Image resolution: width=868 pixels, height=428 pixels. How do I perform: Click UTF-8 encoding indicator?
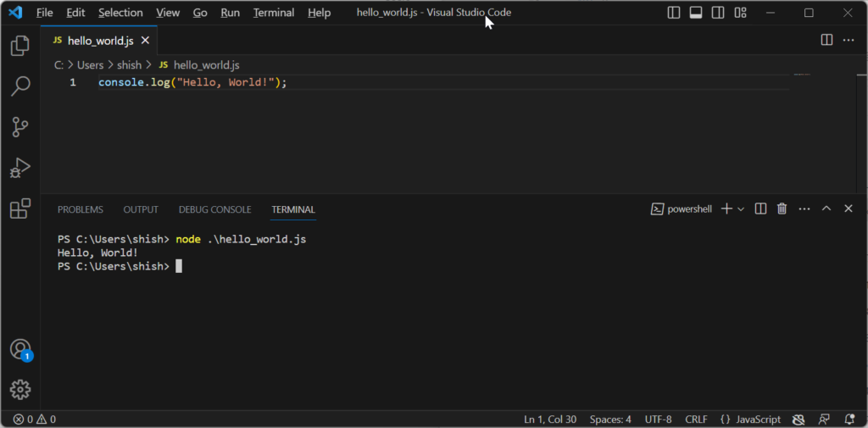[658, 420]
